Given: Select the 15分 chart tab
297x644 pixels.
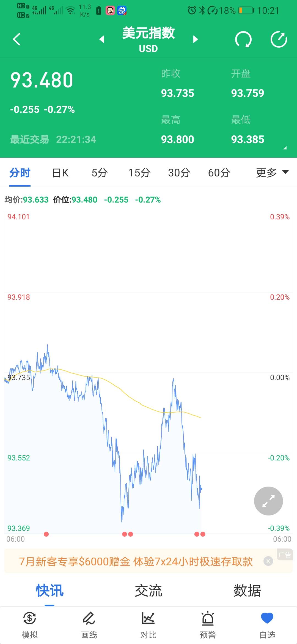Looking at the screenshot, I should [139, 173].
